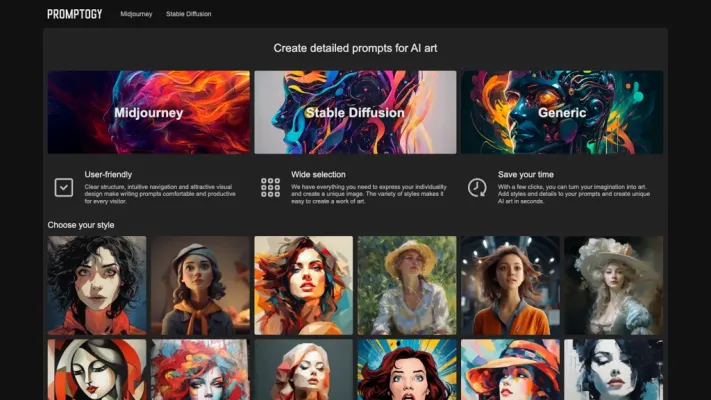711x400 pixels.
Task: Click the Wide selection grid icon
Action: (x=270, y=187)
